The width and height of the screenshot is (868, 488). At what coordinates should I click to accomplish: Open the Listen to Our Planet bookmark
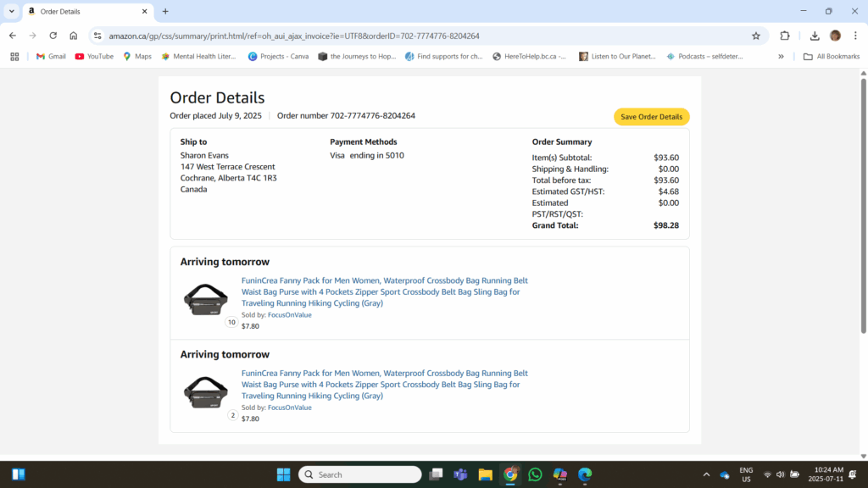tap(617, 57)
